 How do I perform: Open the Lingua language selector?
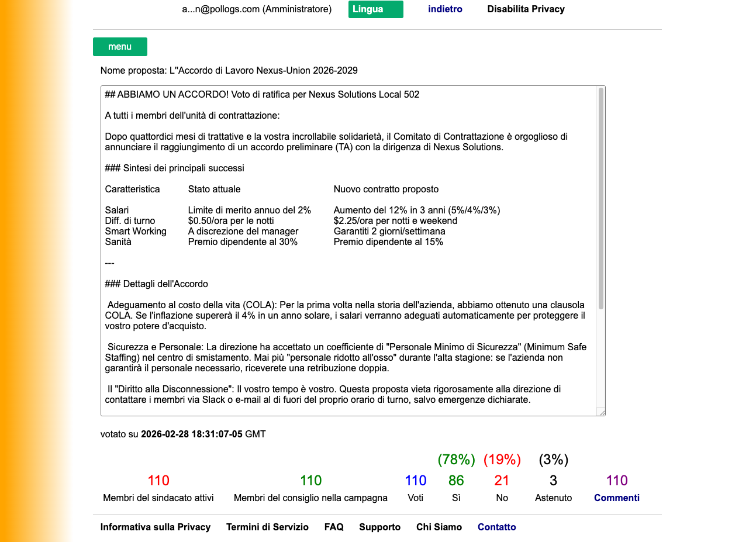[375, 9]
